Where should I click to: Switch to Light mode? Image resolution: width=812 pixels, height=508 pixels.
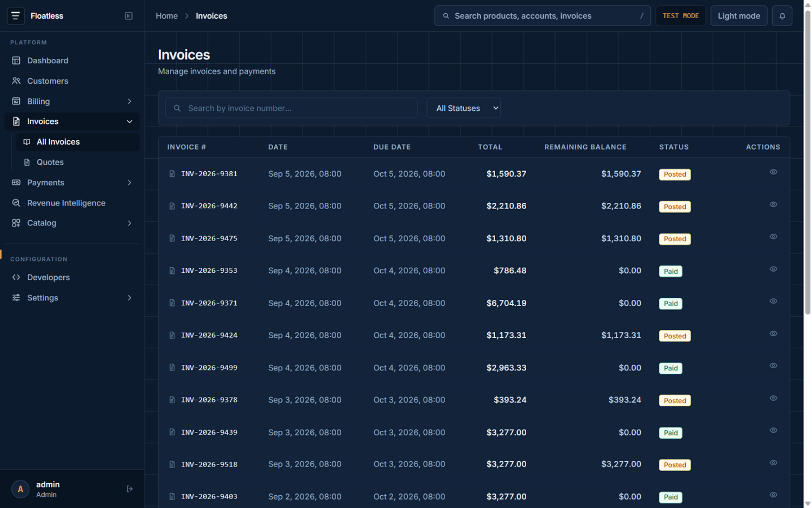(x=738, y=16)
